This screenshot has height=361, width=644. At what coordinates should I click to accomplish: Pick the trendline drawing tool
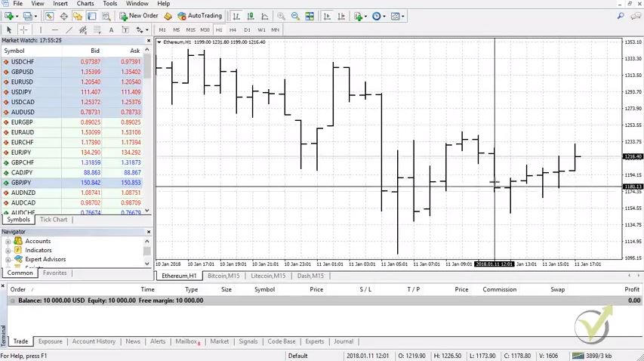pos(69,30)
